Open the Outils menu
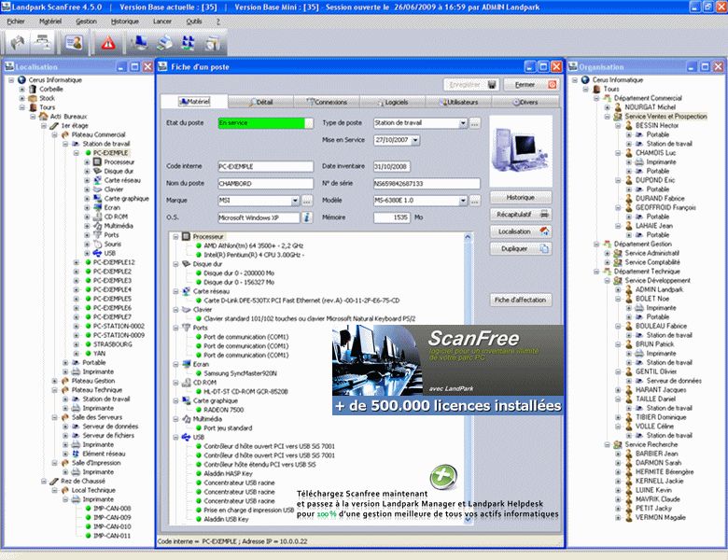 point(193,21)
